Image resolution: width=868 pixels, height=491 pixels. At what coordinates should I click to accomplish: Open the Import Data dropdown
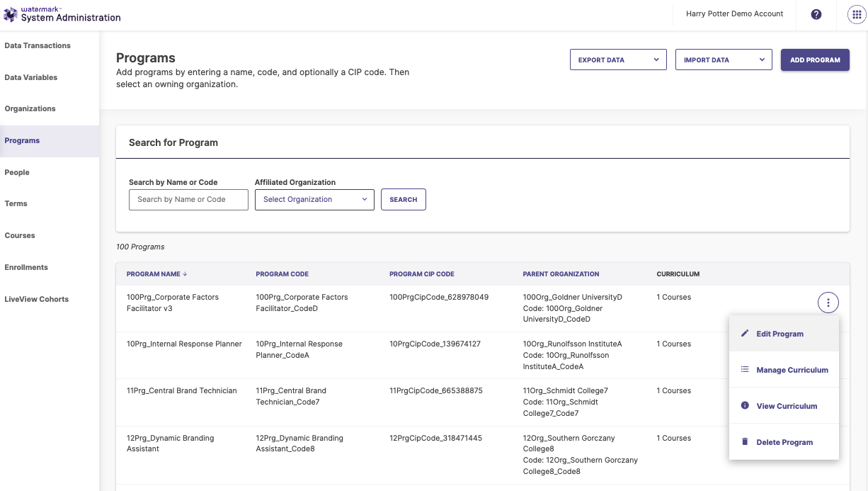tap(724, 60)
